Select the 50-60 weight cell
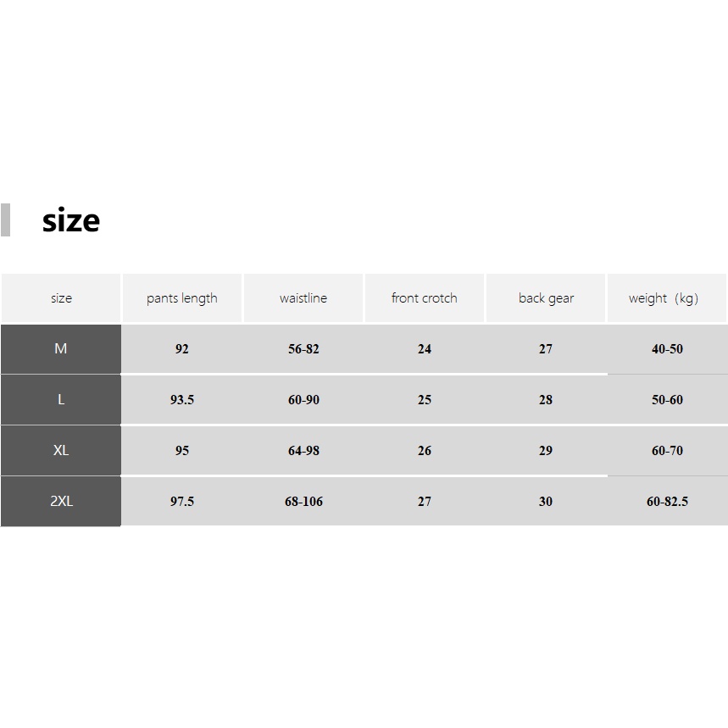The height and width of the screenshot is (728, 728). (667, 400)
